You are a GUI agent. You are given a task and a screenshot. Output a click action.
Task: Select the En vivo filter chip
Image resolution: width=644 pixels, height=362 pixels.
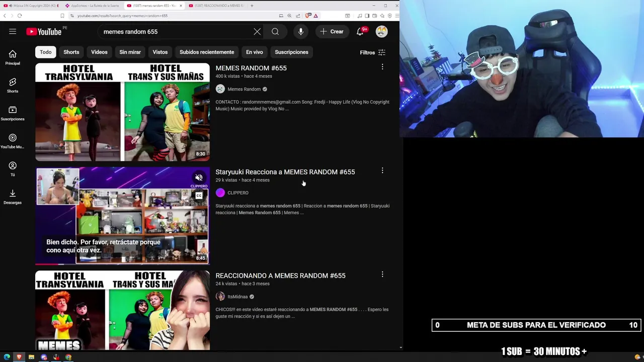click(x=255, y=52)
